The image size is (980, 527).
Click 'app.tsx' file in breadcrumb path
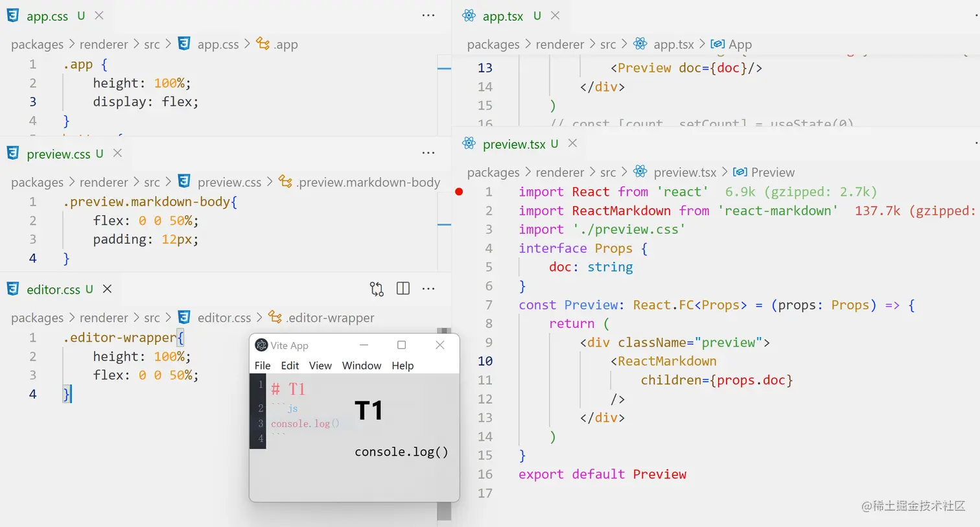[673, 45]
